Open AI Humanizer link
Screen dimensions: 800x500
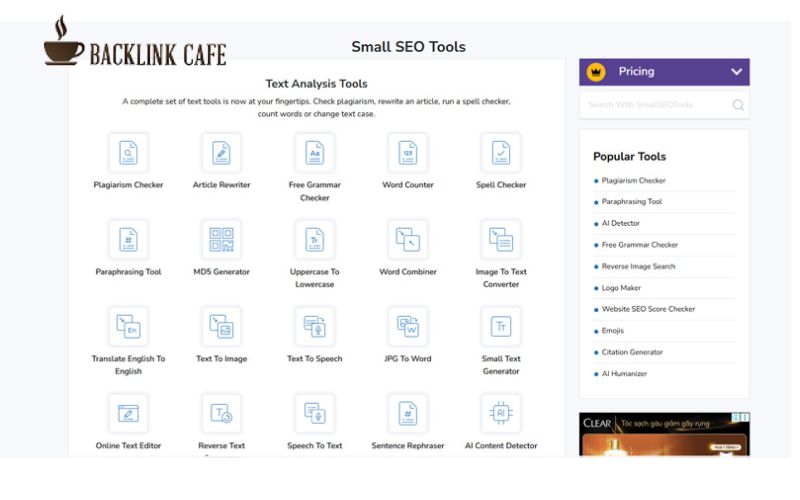624,373
